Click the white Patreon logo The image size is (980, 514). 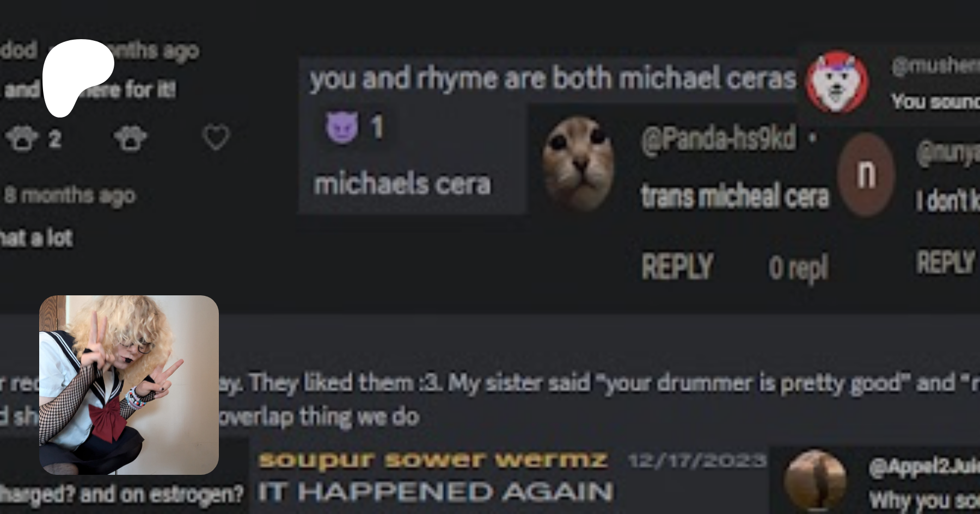click(78, 78)
